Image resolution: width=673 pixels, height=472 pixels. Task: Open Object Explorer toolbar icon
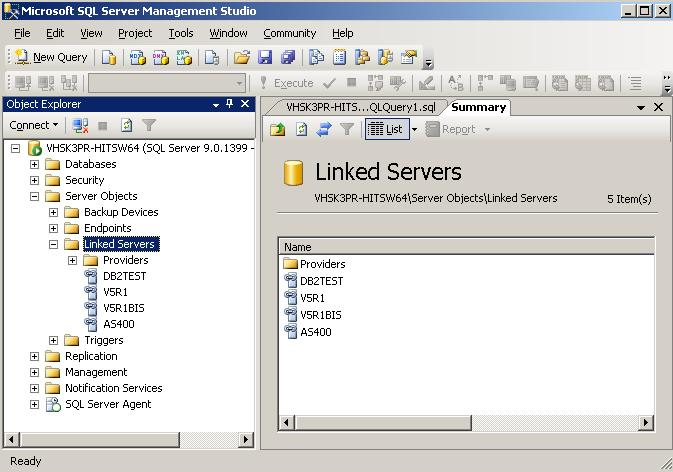(363, 57)
